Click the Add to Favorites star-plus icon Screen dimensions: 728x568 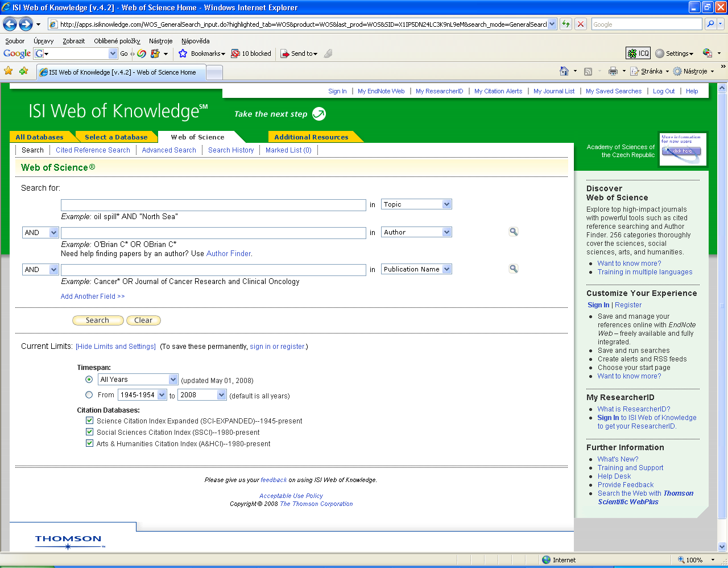[x=23, y=71]
